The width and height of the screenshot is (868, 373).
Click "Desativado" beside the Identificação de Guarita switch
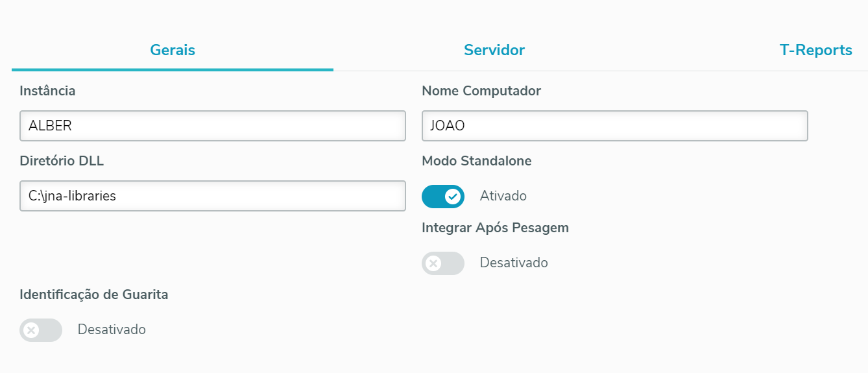point(112,330)
